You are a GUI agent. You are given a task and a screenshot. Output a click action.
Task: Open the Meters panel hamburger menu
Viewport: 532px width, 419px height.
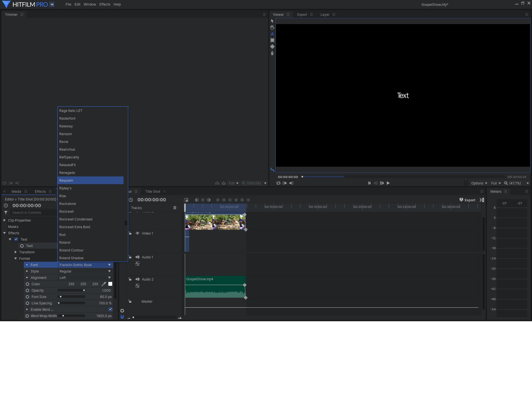click(x=506, y=191)
